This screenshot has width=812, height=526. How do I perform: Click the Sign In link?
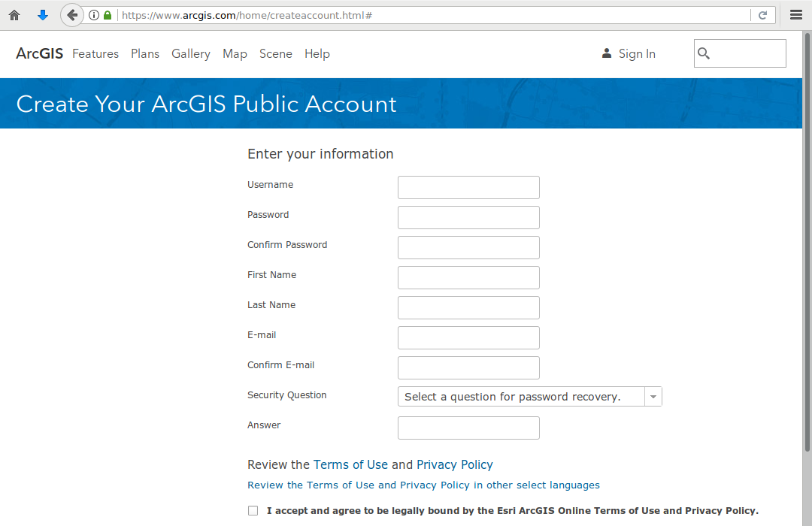tap(636, 54)
